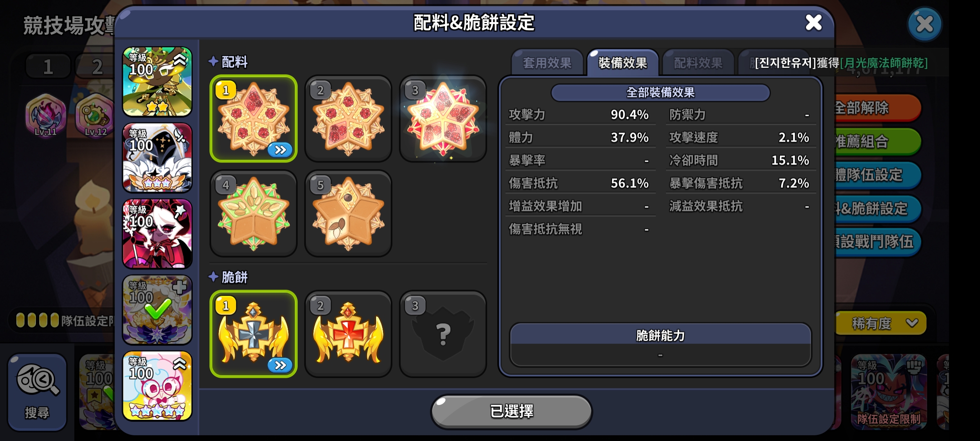
Task: Select green almond topping slot 4
Action: tap(254, 213)
